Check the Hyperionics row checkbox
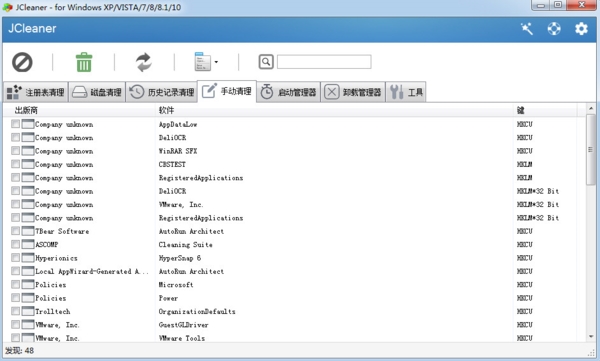Viewport: 600px width, 361px height. 15,258
